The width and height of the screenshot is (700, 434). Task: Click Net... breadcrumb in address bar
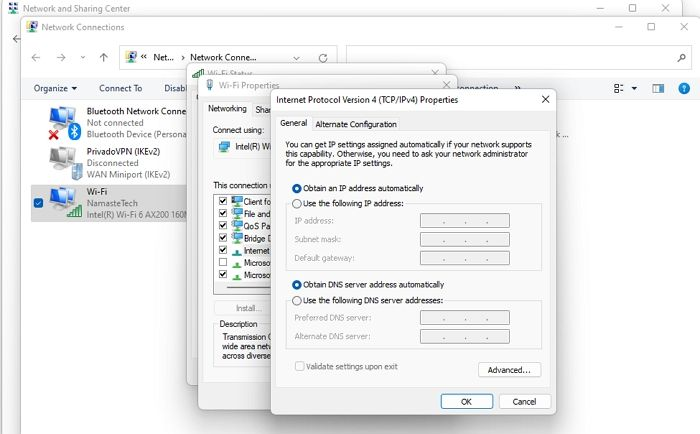coord(163,57)
